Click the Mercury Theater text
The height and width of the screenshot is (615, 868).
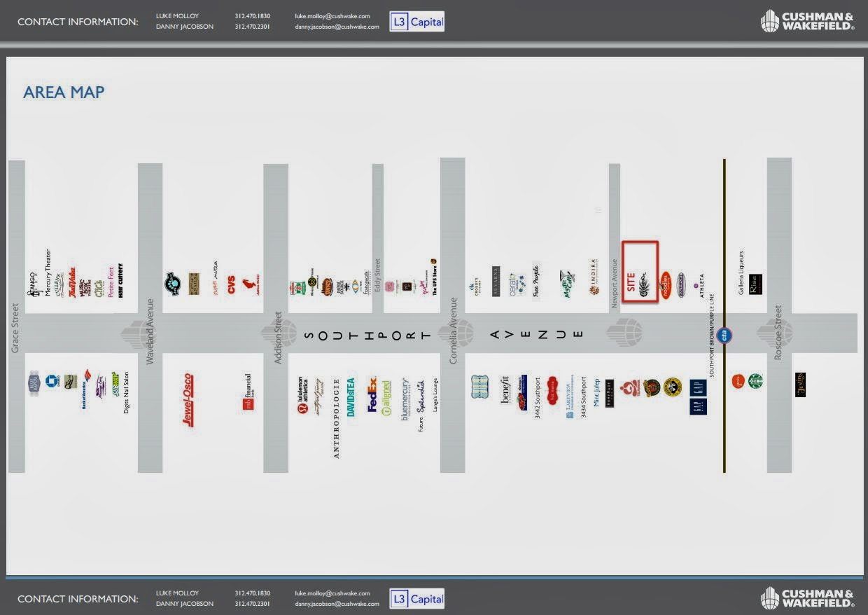tap(48, 273)
